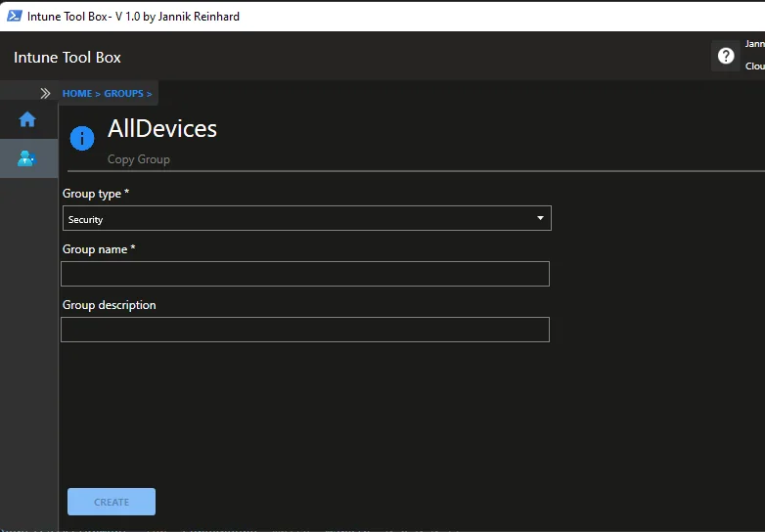
Task: Go to GROUPS breadcrumb
Action: point(123,93)
